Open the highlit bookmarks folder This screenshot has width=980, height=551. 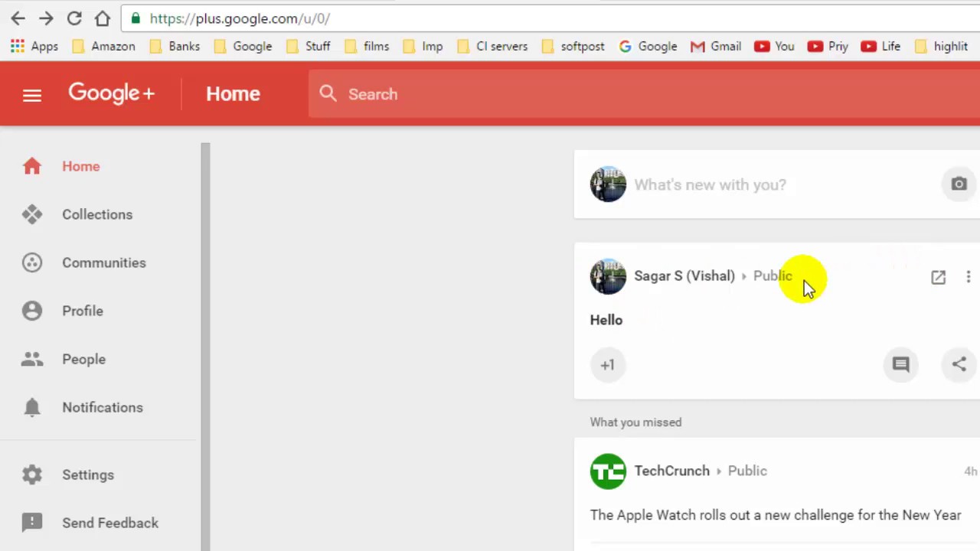point(941,47)
